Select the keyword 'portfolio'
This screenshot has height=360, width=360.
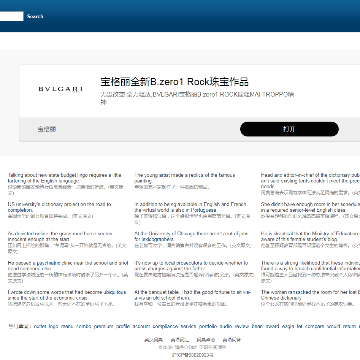pyautogui.click(x=208, y=326)
